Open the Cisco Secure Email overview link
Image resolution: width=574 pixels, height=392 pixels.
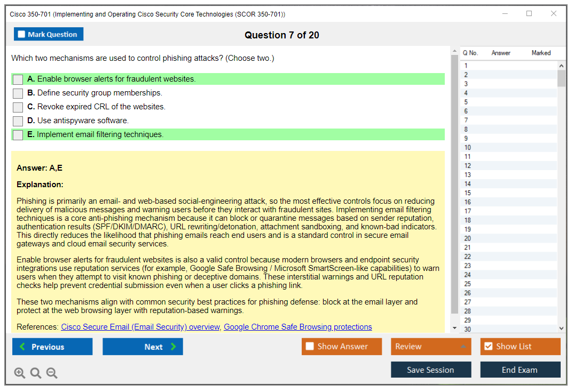point(140,327)
